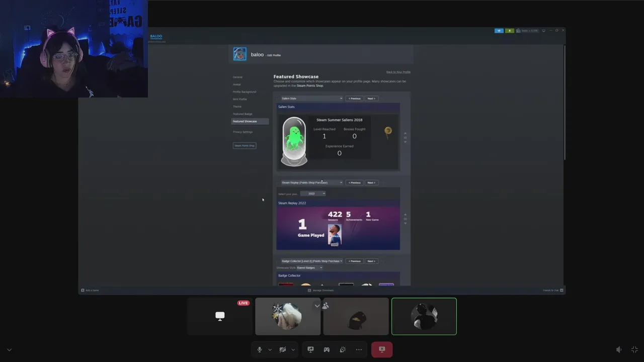The height and width of the screenshot is (362, 644).
Task: Collapse participant tiles with the chevron arrow
Action: coord(317,305)
